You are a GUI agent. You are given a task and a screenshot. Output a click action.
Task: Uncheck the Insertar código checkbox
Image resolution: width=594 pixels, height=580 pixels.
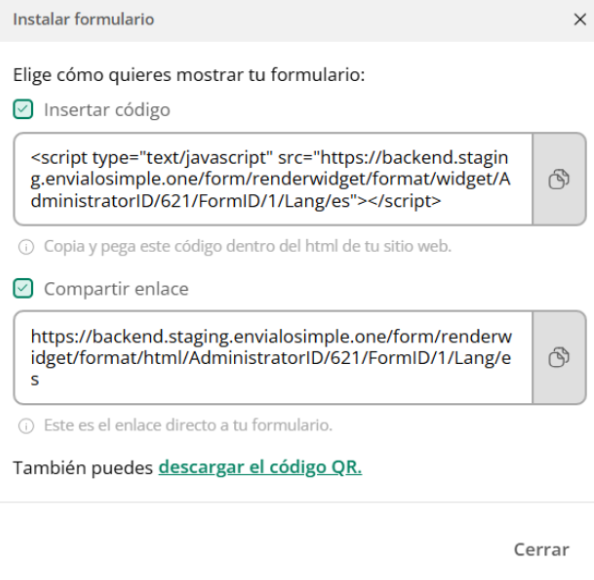[x=23, y=109]
